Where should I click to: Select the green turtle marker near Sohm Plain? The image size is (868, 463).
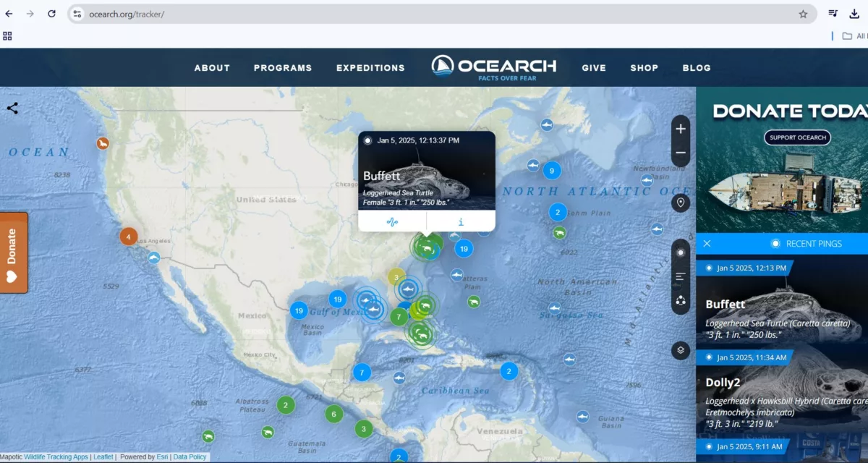(559, 233)
